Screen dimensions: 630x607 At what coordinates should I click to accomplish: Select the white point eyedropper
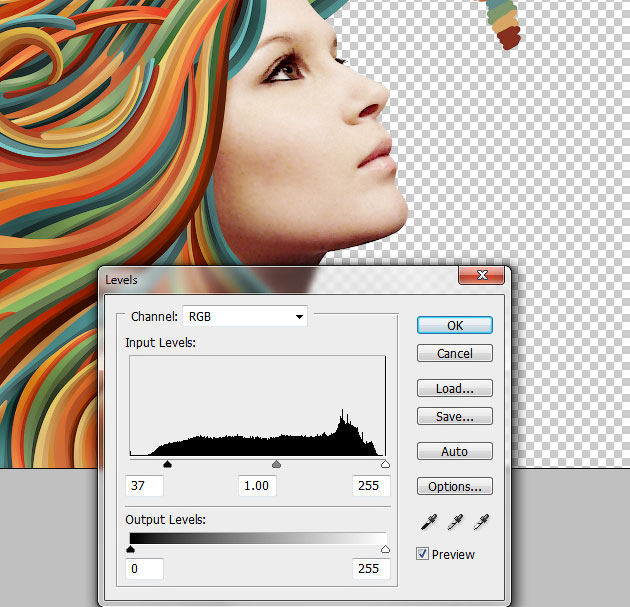(x=481, y=522)
